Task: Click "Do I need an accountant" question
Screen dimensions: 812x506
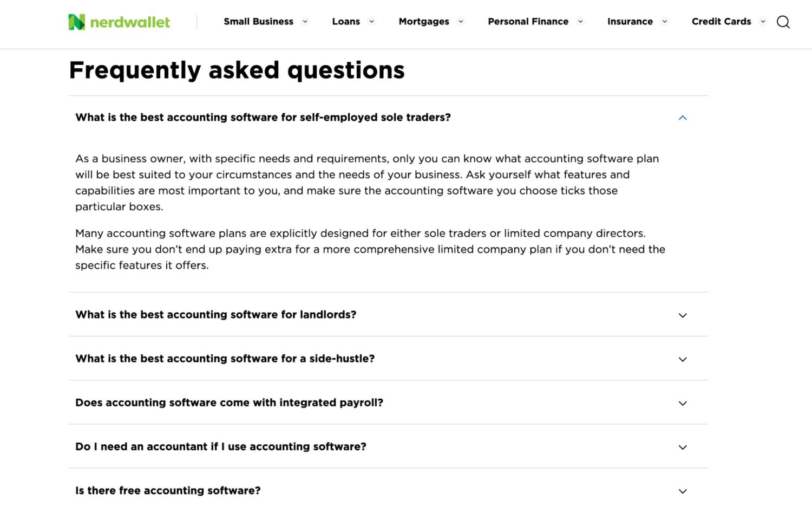Action: tap(221, 446)
